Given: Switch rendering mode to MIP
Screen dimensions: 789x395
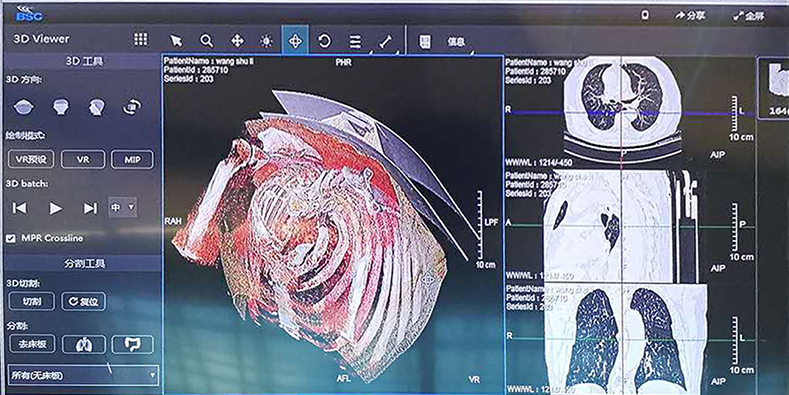Looking at the screenshot, I should click(x=132, y=160).
